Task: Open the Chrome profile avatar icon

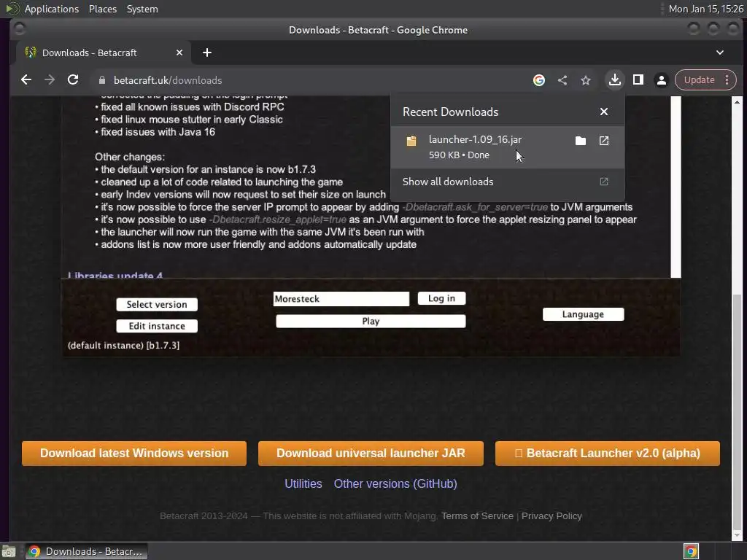Action: point(661,80)
